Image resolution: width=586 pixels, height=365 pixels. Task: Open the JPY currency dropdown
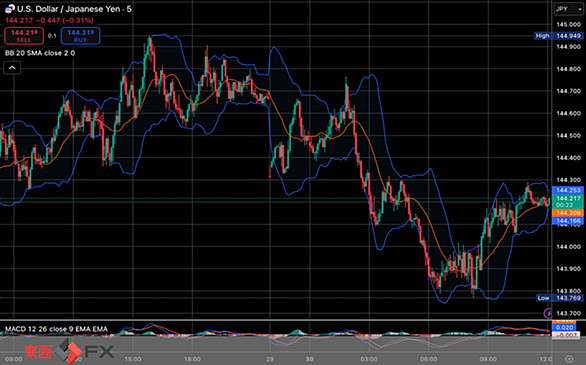click(x=568, y=9)
